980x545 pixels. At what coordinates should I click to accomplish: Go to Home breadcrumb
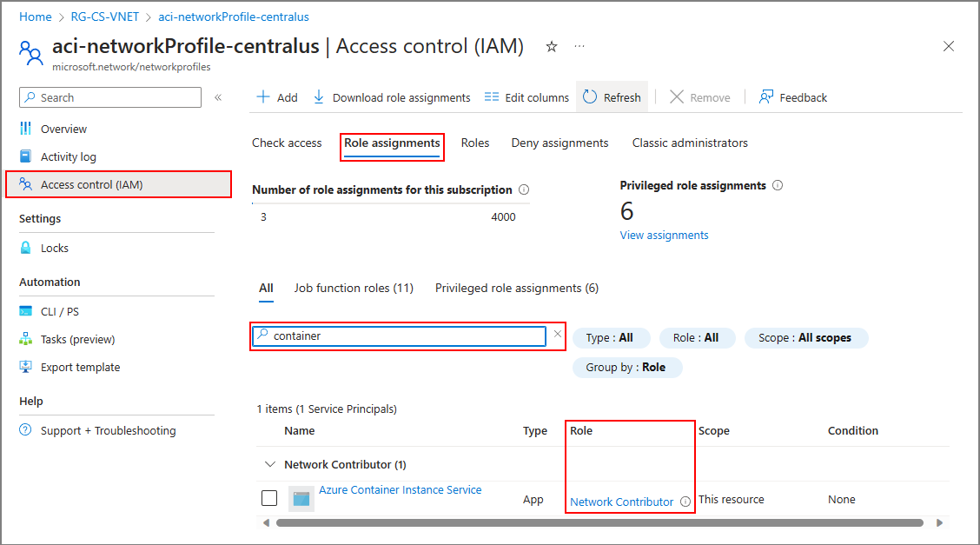tap(36, 17)
